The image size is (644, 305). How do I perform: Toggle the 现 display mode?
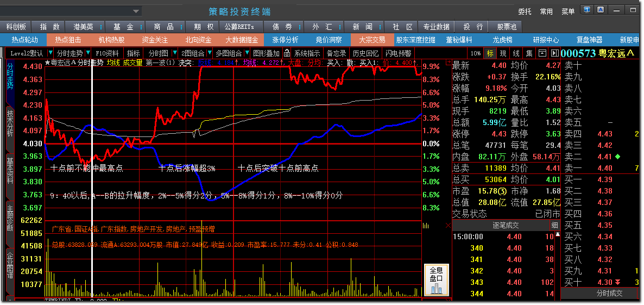[x=503, y=53]
